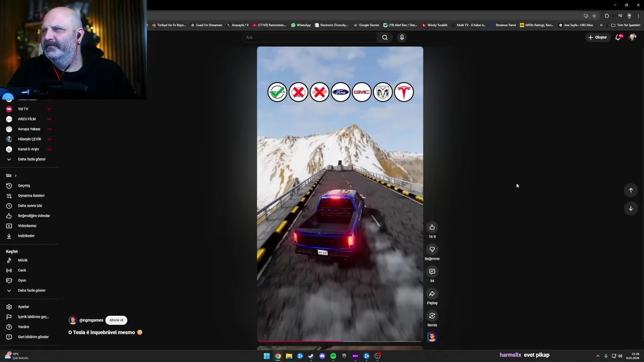Screen dimensions: 644x362
Task: Open Daha sonra izle list
Action: 29,206
